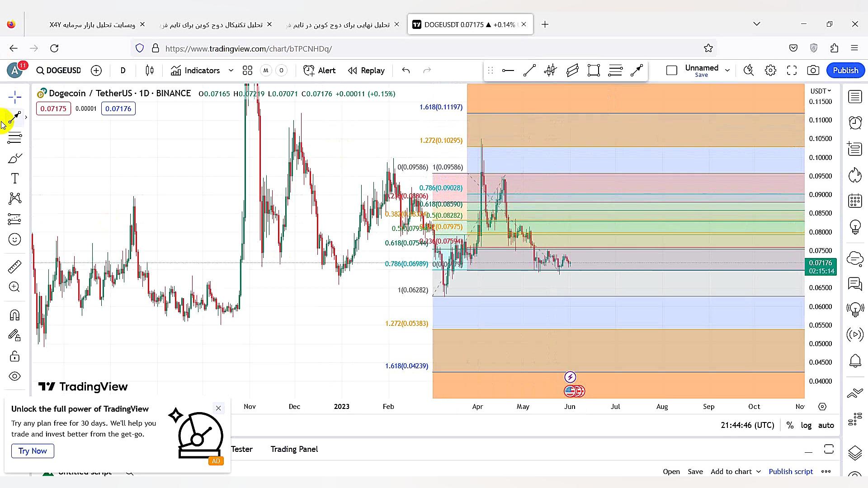Open indicator templates grid
868x488 pixels.
click(x=247, y=70)
